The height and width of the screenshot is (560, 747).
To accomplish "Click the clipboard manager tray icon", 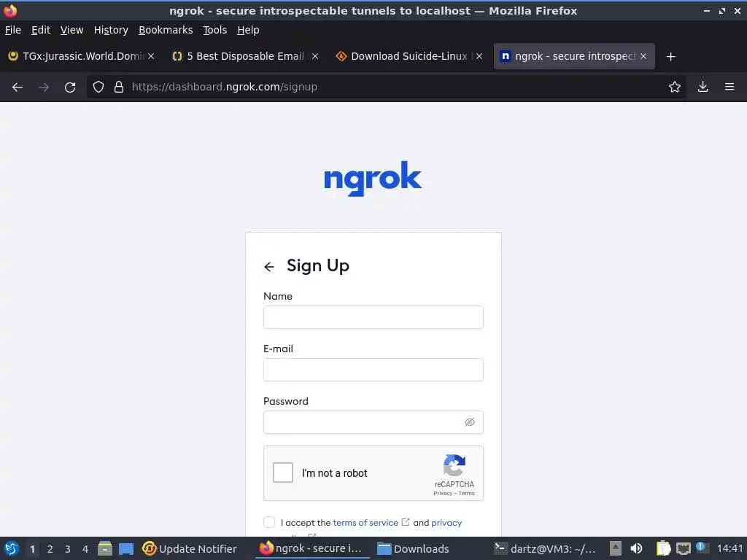I will click(x=663, y=548).
